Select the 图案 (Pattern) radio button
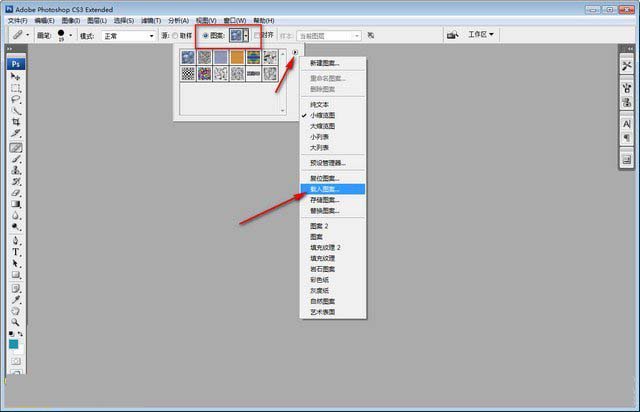The image size is (640, 412). click(206, 36)
